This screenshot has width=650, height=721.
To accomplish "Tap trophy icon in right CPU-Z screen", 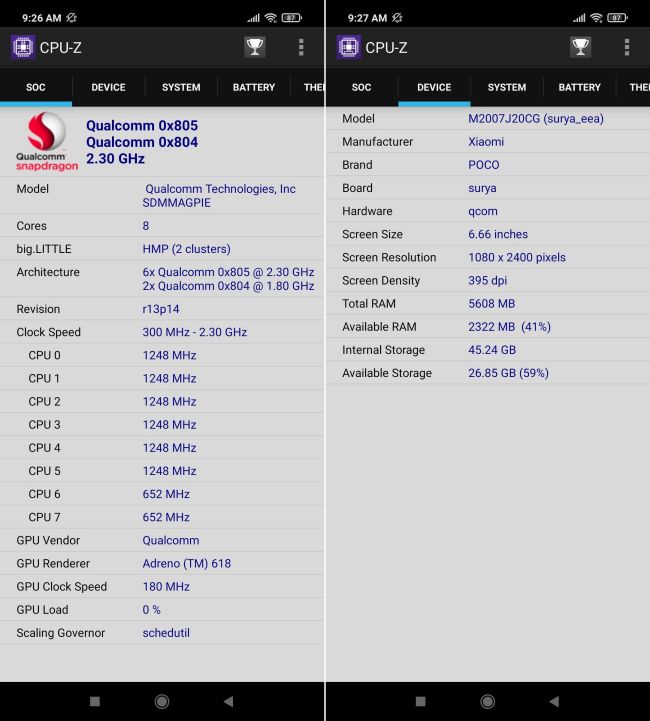I will coord(581,47).
